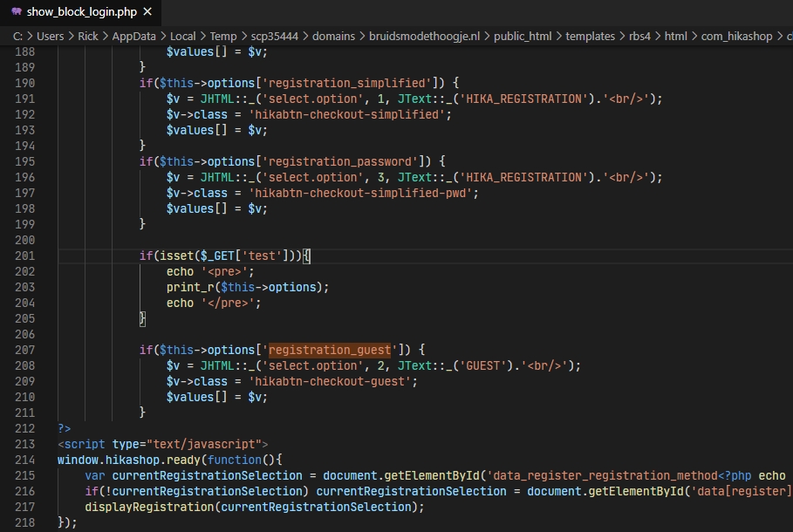
Task: Open the Local breadcrumb segment
Action: 182,37
